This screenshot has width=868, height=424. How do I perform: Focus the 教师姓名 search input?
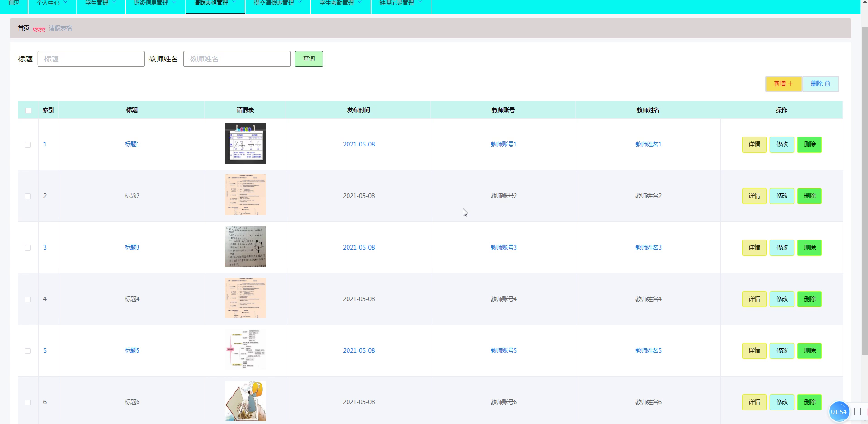[x=237, y=59]
